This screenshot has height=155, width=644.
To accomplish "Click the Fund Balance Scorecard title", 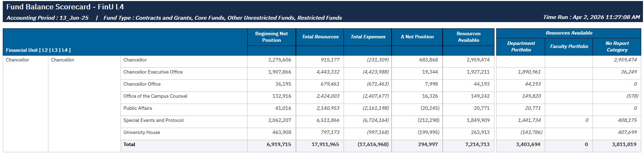I will point(65,7).
